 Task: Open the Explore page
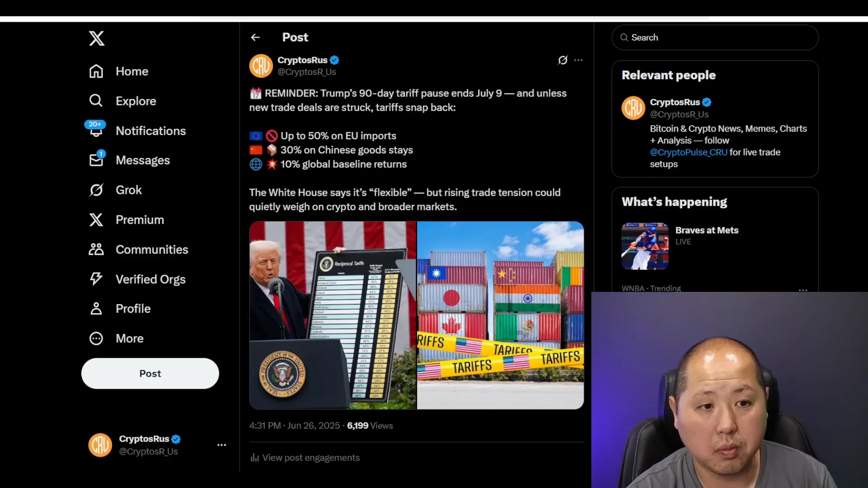tap(123, 101)
